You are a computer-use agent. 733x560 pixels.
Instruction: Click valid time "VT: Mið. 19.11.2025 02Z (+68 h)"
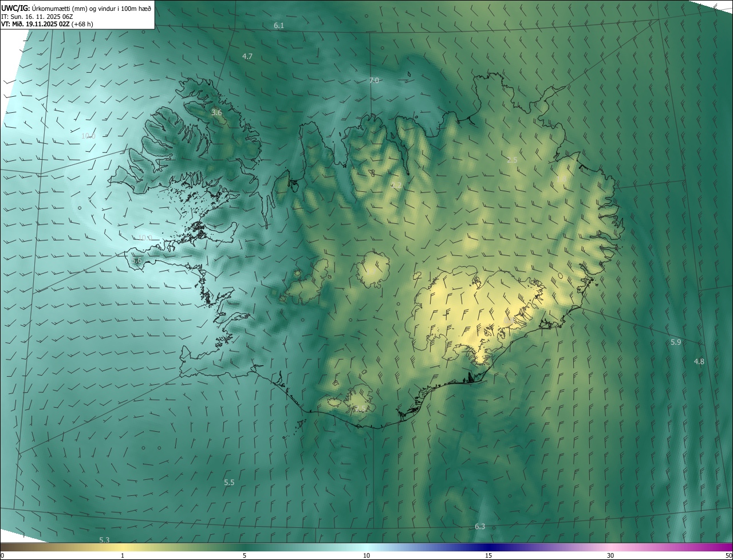47,24
